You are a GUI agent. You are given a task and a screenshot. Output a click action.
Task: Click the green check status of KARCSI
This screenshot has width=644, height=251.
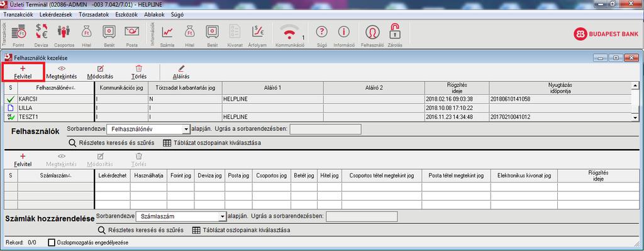click(11, 99)
